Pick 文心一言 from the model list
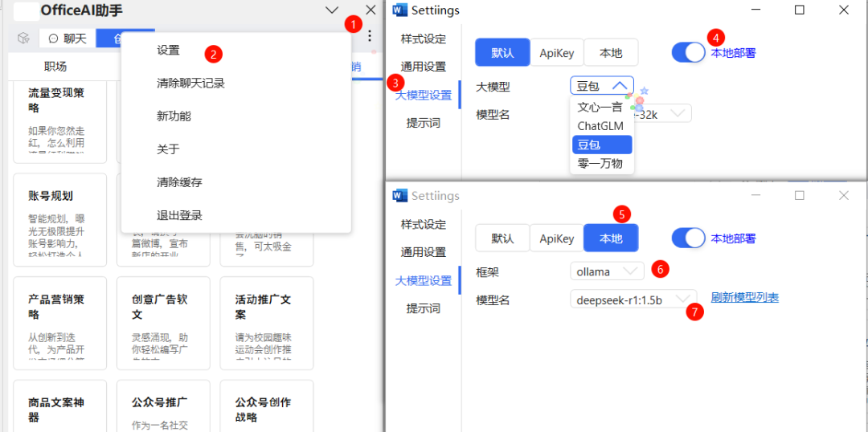This screenshot has width=868, height=432. coord(600,107)
